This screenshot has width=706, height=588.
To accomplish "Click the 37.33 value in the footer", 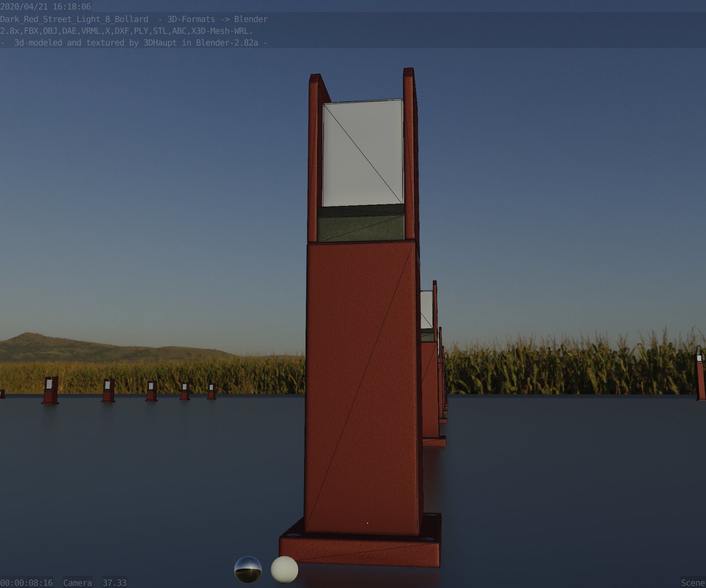I will tap(114, 583).
